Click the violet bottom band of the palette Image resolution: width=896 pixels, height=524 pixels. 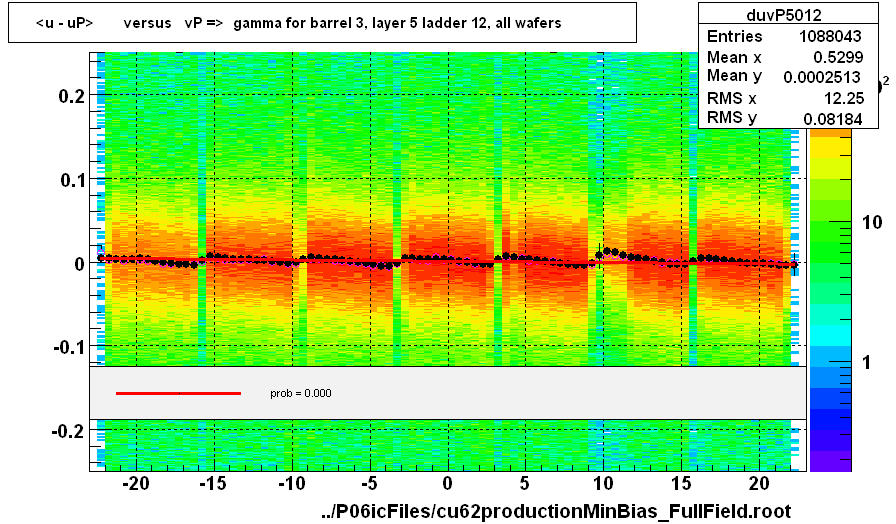click(830, 461)
